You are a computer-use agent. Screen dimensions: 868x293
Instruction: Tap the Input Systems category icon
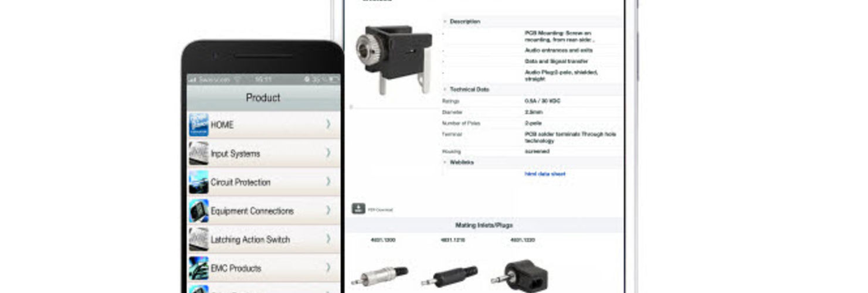(198, 154)
